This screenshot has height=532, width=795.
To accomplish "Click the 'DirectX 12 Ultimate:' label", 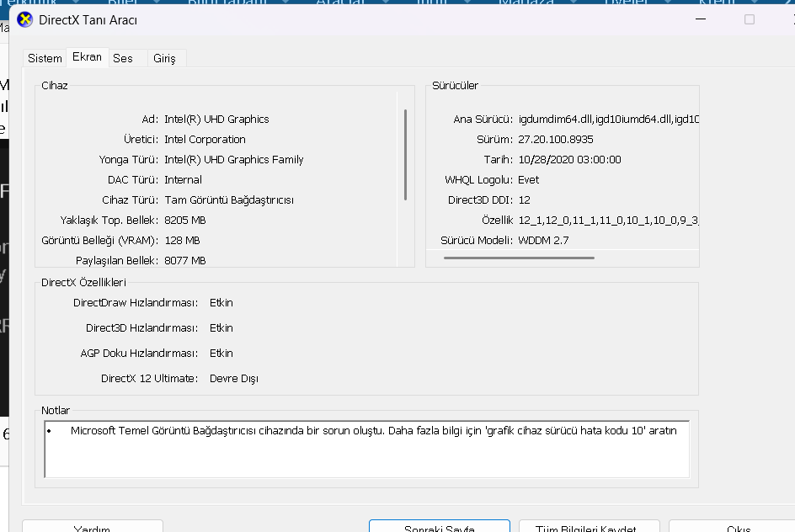I will [150, 379].
